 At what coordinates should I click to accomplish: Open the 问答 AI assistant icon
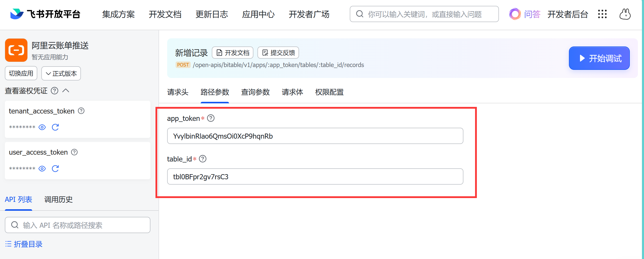pos(515,14)
